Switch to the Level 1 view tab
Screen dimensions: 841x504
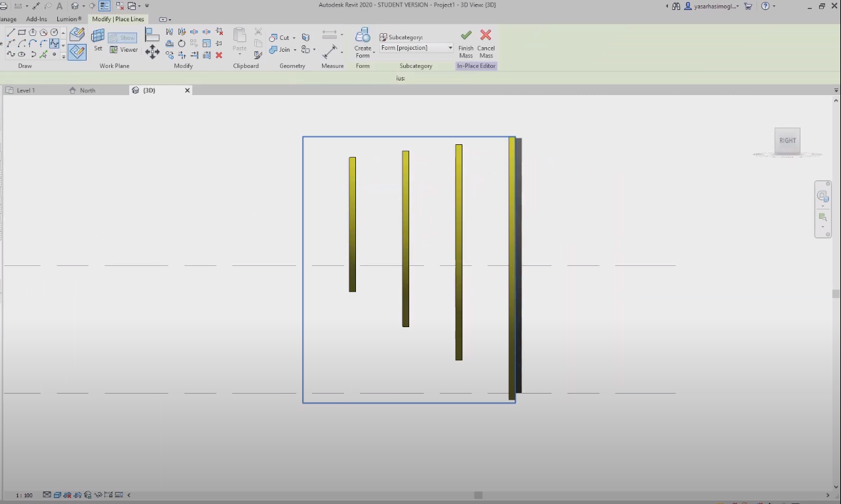point(25,90)
